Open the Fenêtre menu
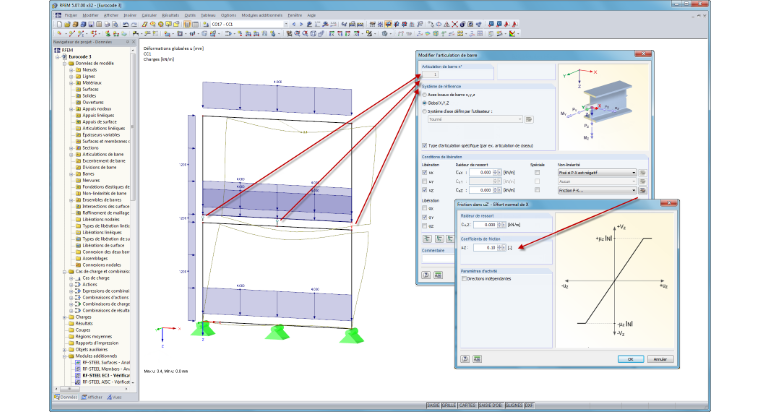Screen dimensions: 760x412 pos(295,16)
